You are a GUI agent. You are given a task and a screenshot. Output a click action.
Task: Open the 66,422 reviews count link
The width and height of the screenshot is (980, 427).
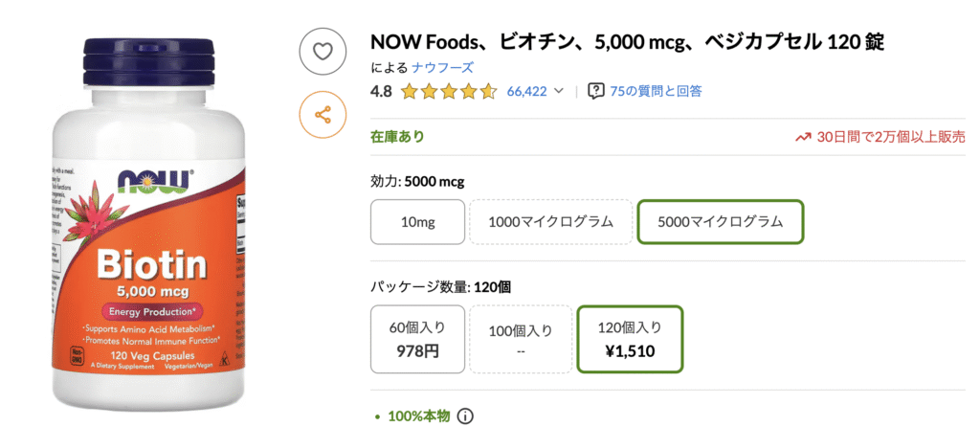pyautogui.click(x=526, y=92)
